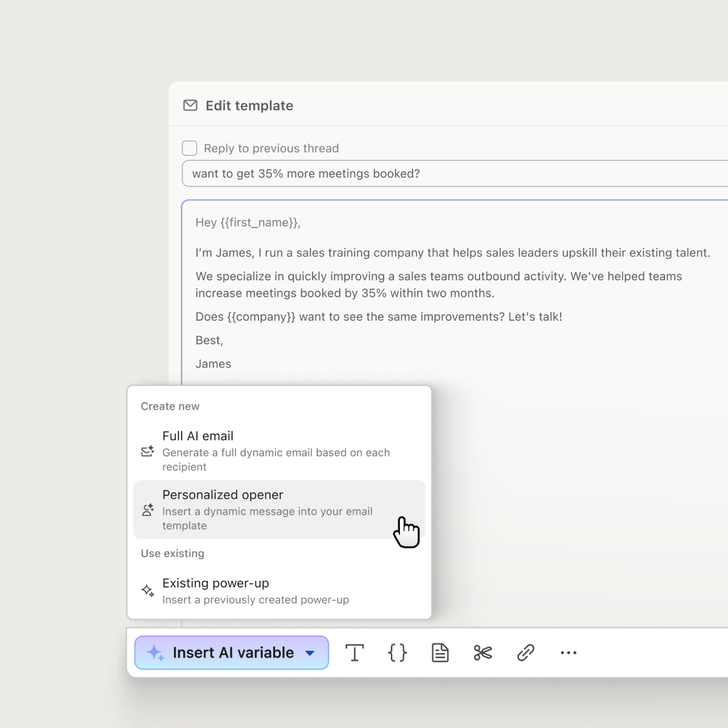The height and width of the screenshot is (728, 728).
Task: Click the envelope icon next to Edit template
Action: 190,105
